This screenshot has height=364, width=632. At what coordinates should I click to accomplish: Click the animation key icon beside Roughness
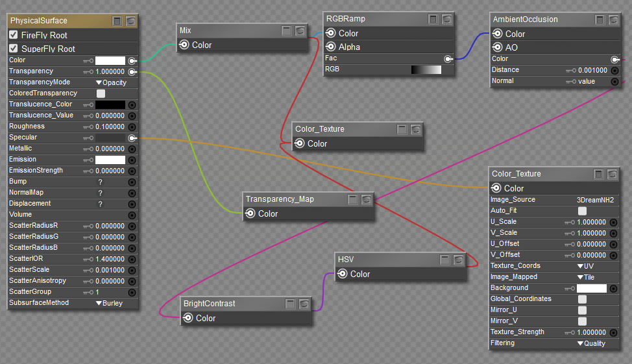[x=88, y=127]
